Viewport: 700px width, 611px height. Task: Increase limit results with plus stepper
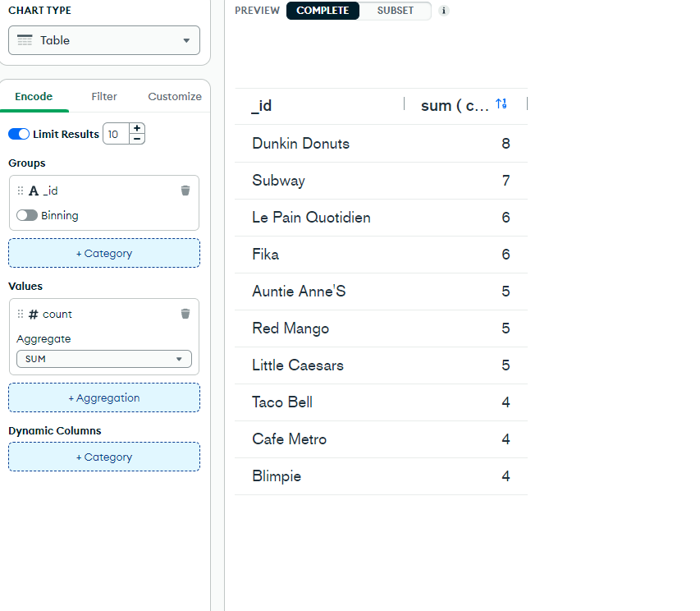(x=137, y=129)
